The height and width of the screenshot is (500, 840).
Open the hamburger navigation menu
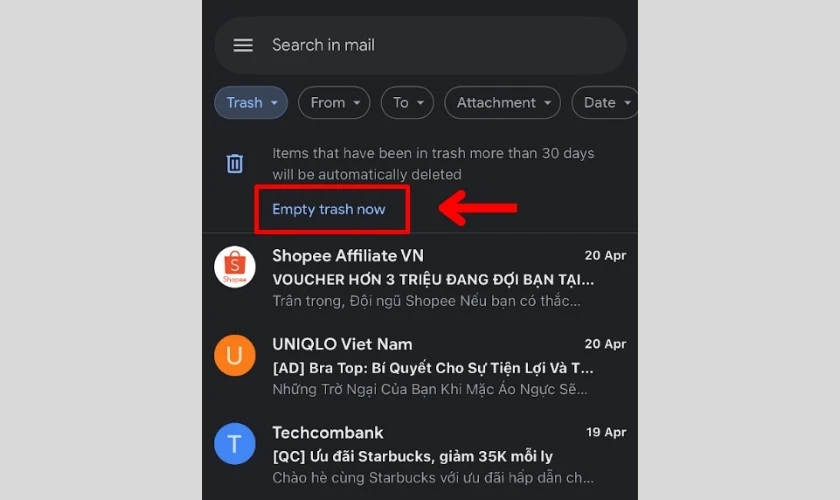(x=243, y=45)
